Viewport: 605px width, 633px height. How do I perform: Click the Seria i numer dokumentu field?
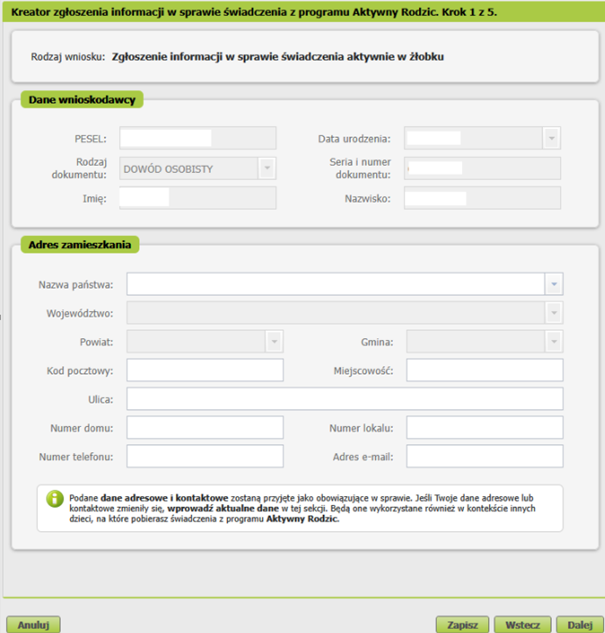(x=482, y=168)
